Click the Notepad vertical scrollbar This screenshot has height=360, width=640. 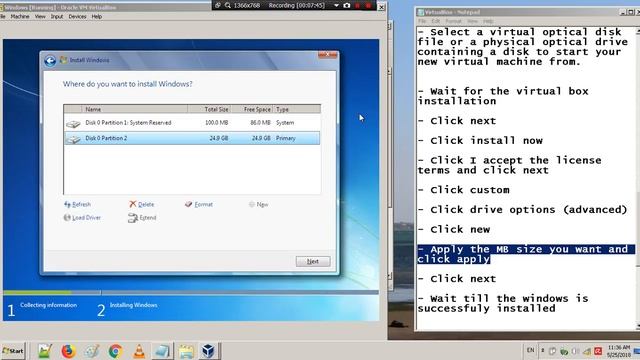(x=638, y=178)
